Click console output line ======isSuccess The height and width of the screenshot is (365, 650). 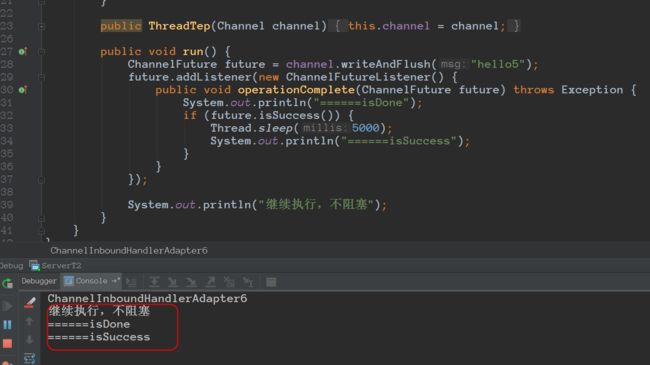[99, 337]
